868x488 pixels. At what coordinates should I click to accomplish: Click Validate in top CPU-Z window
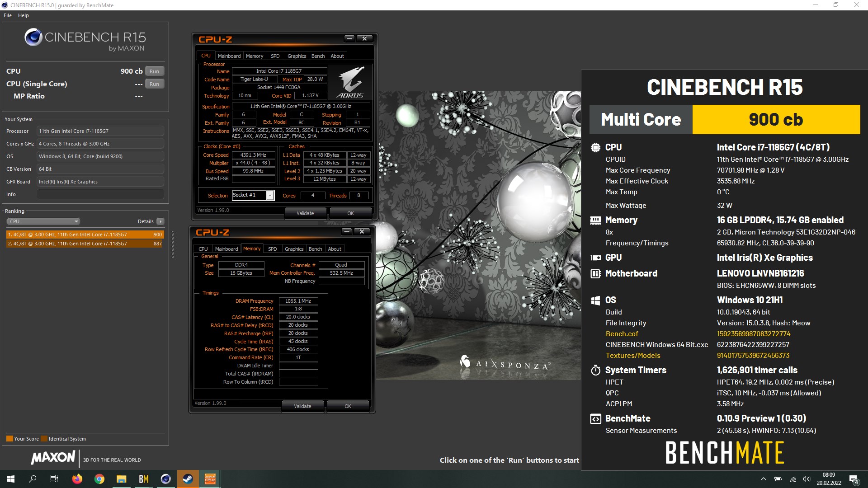[x=305, y=213]
